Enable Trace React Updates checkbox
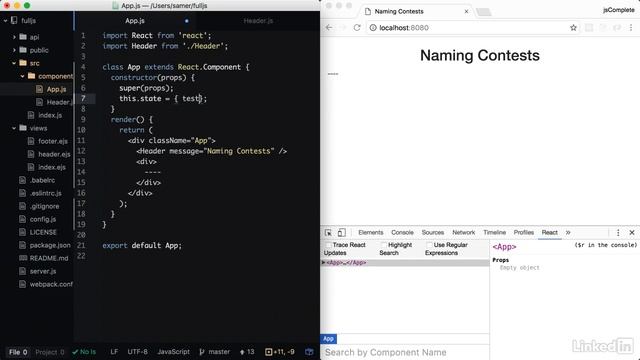This screenshot has height=360, width=640. click(x=328, y=245)
